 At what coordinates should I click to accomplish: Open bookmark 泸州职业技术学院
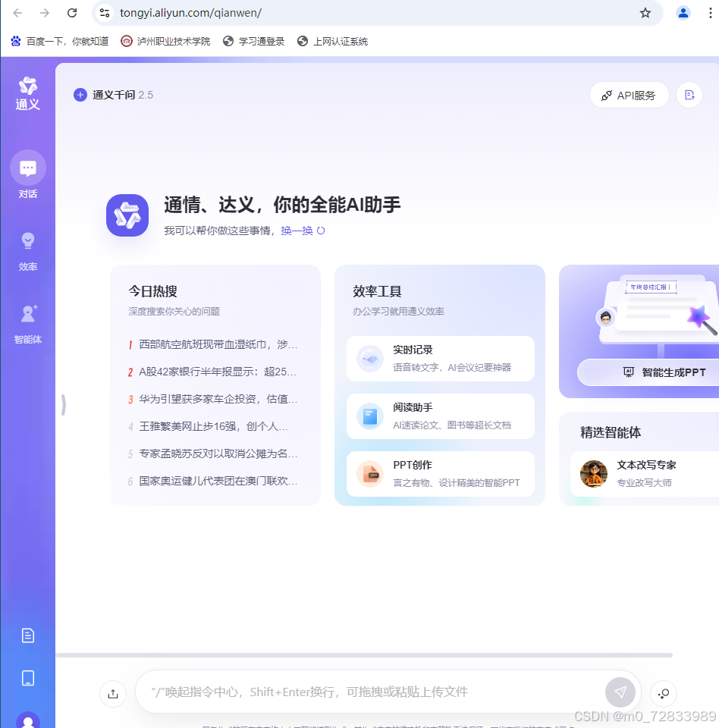(x=165, y=41)
